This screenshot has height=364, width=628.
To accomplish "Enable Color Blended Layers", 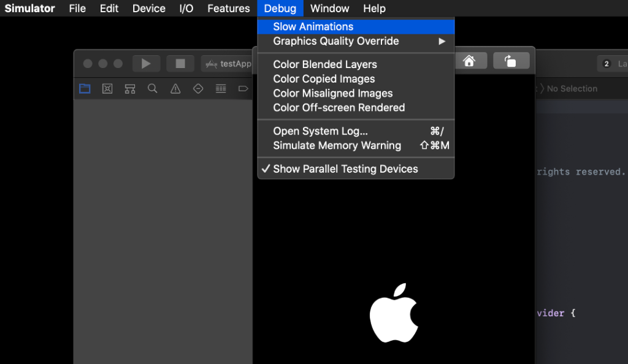I will pos(356,64).
